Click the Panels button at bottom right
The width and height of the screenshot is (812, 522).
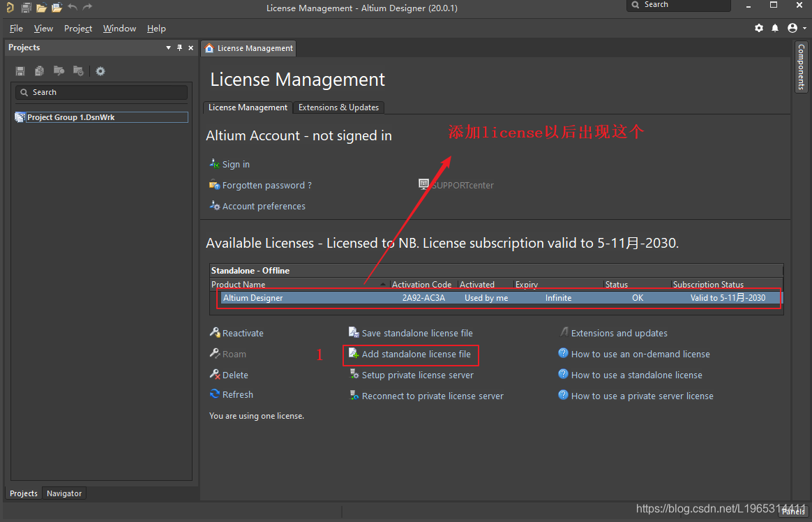point(793,512)
